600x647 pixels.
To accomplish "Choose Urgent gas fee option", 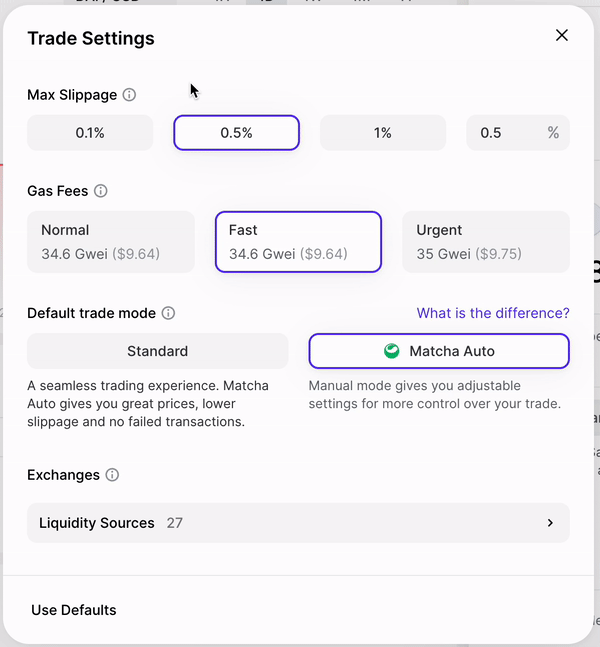I will [x=485, y=242].
